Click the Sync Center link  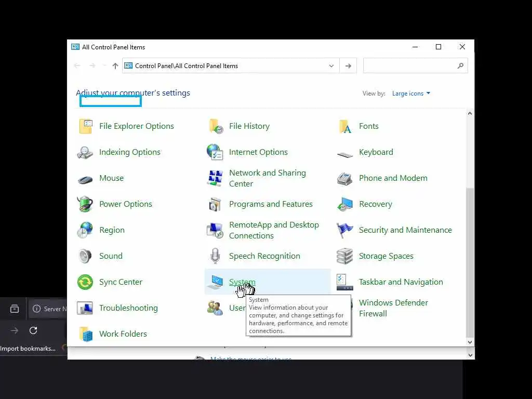[121, 282]
